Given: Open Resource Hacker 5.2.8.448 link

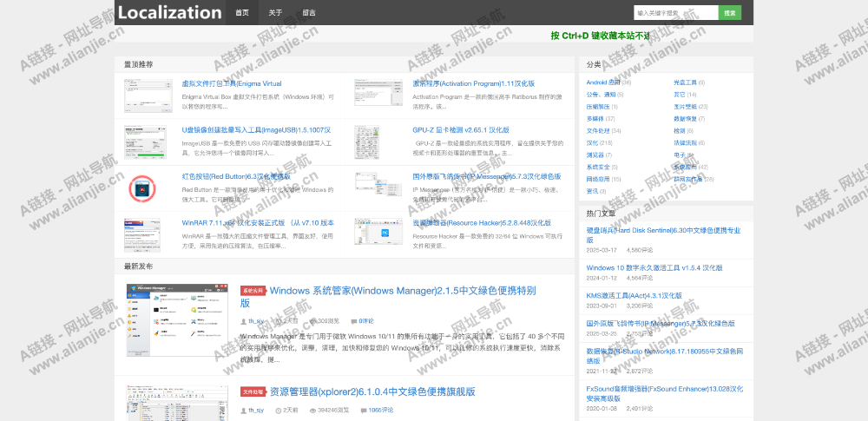Looking at the screenshot, I should click(x=482, y=223).
